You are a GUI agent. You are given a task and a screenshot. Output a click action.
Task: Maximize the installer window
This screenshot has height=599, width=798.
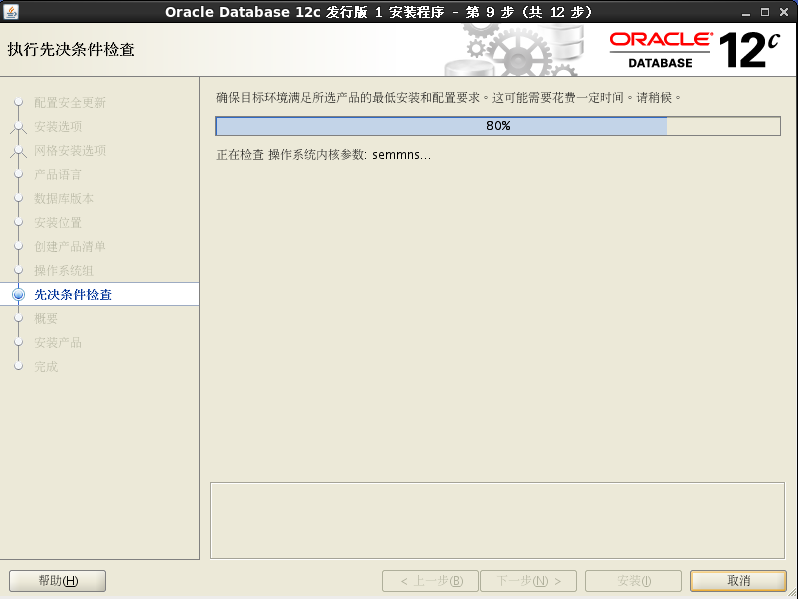[x=765, y=12]
